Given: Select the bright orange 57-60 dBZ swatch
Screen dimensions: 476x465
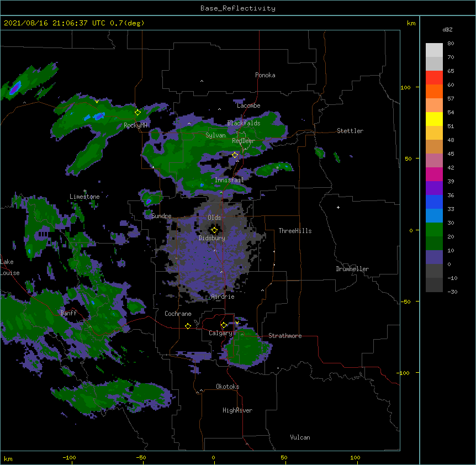Looking at the screenshot, I should click(x=434, y=91).
